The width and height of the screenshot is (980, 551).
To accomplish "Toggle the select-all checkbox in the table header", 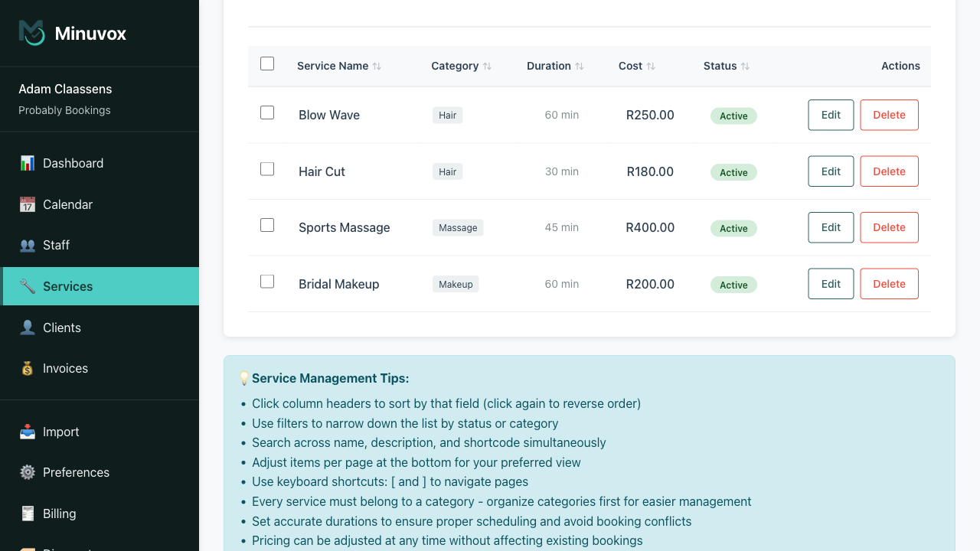I will 267,64.
